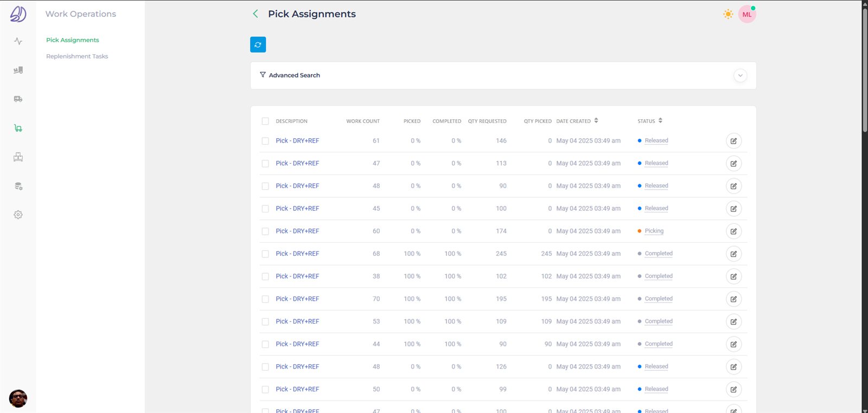Click Released status of the 146 qty row
The width and height of the screenshot is (868, 413).
pos(656,140)
